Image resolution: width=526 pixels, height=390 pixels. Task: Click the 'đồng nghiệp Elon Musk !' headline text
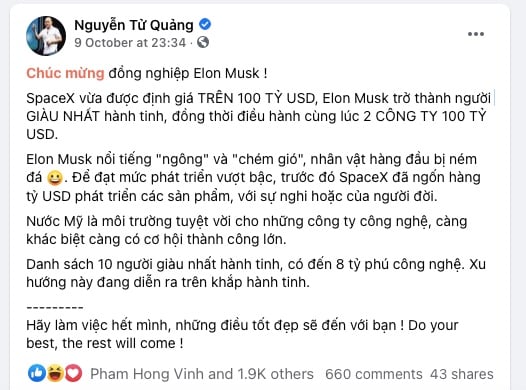tap(188, 73)
